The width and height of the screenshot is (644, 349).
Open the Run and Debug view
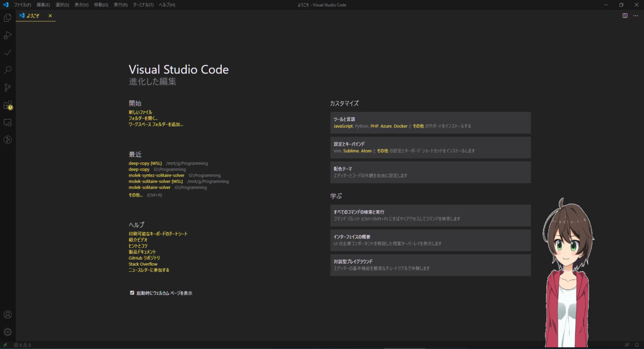8,35
